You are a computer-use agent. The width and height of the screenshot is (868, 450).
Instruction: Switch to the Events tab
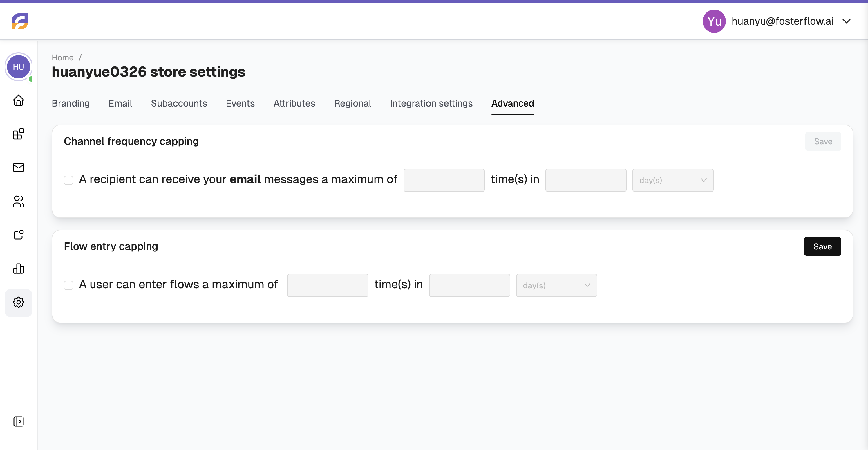tap(240, 103)
